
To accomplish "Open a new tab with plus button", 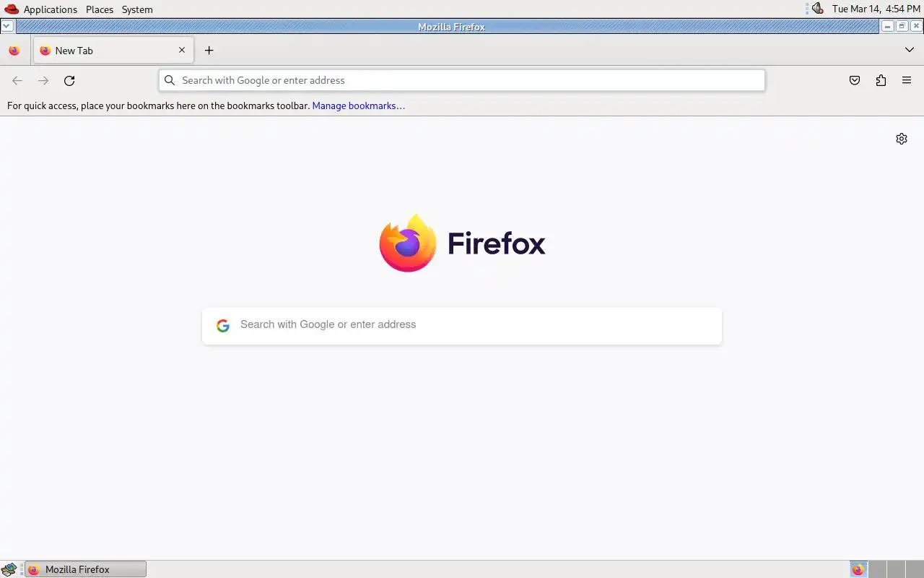I will [x=209, y=51].
